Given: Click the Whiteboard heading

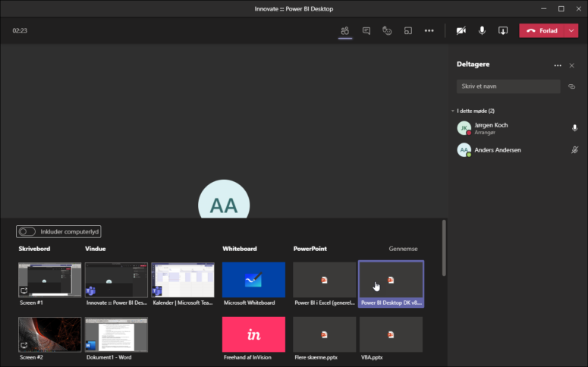Looking at the screenshot, I should point(240,249).
